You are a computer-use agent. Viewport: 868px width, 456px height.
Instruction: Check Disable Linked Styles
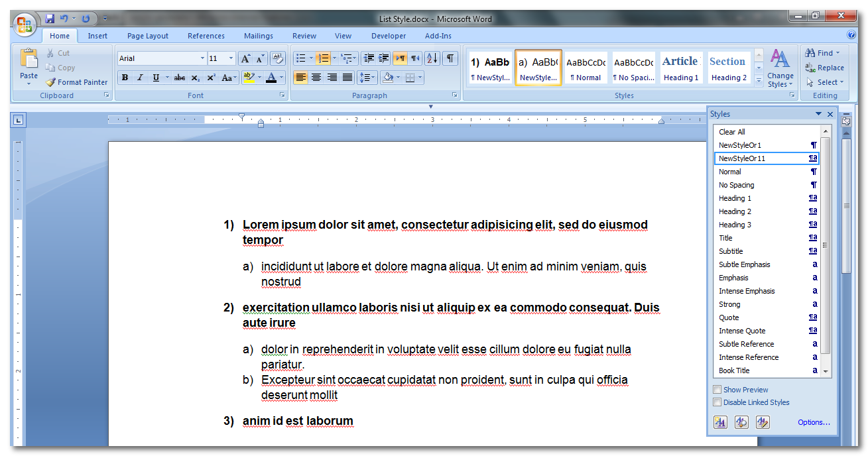click(x=717, y=402)
